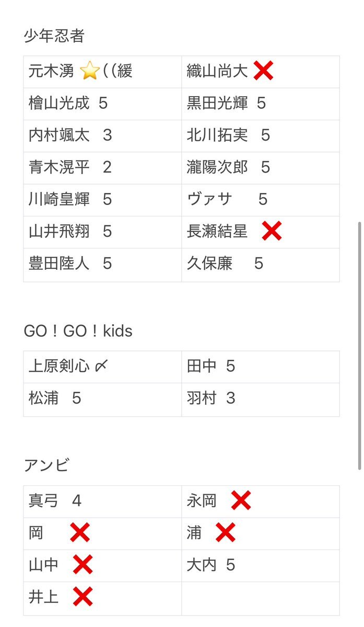Click the red X in the 岡 cell
The width and height of the screenshot is (364, 627).
pyautogui.click(x=80, y=533)
